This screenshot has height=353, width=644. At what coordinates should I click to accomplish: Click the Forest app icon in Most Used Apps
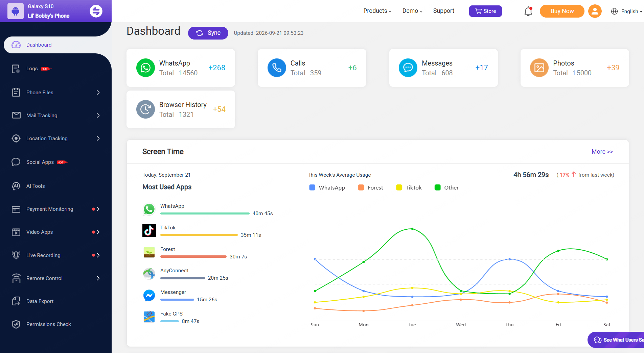click(x=149, y=252)
